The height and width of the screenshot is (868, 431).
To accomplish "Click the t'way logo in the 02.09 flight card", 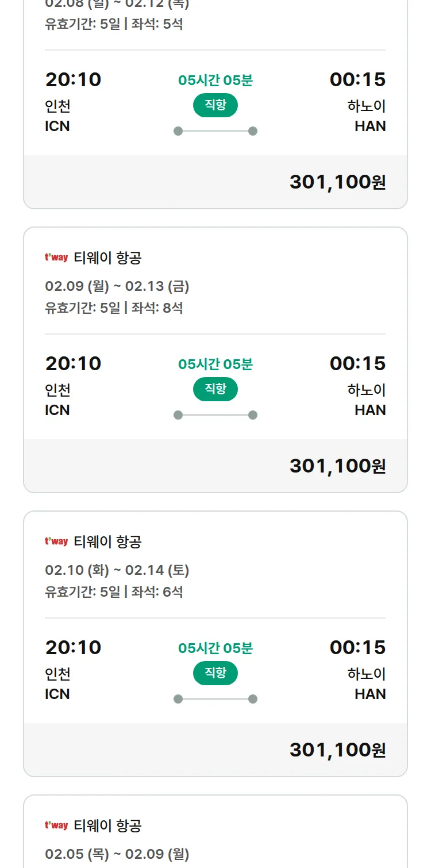I will [x=56, y=258].
